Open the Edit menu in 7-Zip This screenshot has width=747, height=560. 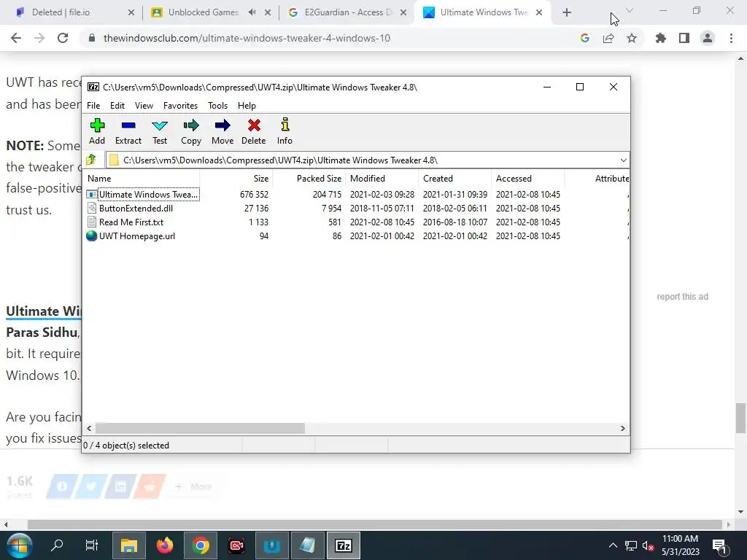pos(117,106)
